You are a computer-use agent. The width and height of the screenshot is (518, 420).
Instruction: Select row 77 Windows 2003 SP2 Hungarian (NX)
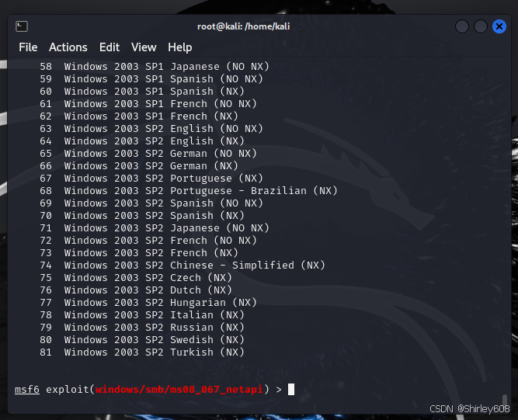[x=148, y=303]
